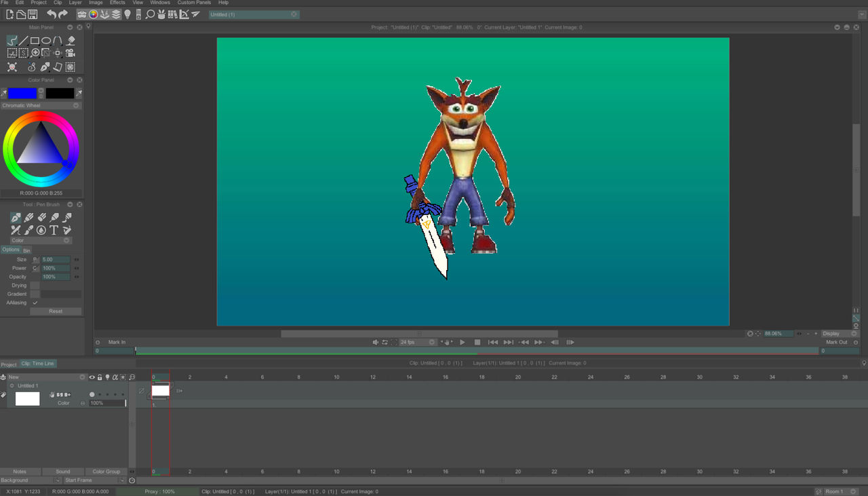Open the Display dropdown near zoom percentage
The height and width of the screenshot is (496, 868).
[840, 334]
